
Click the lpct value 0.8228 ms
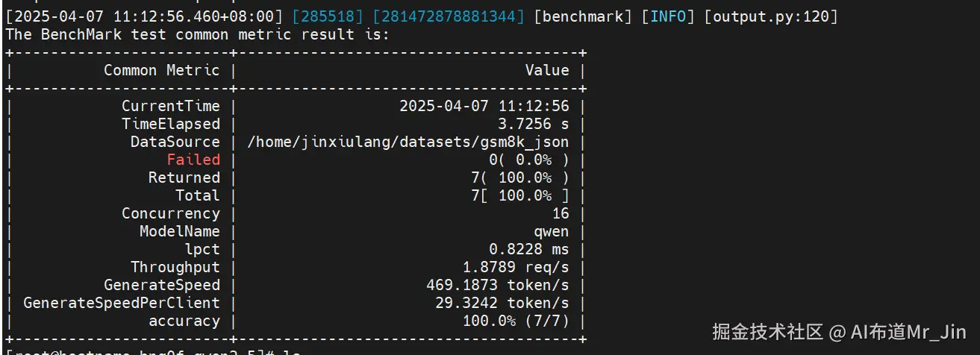529,249
